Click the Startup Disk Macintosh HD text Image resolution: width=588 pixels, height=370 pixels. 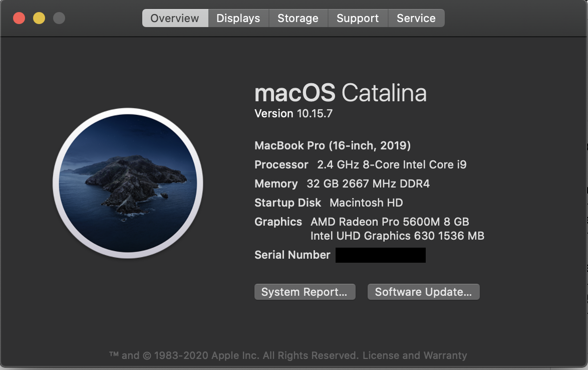tap(329, 203)
